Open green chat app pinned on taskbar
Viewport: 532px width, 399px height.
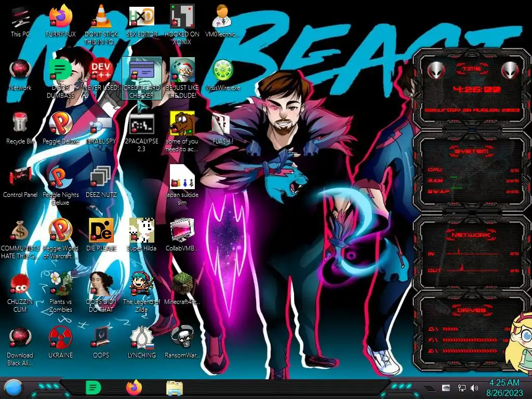click(93, 388)
